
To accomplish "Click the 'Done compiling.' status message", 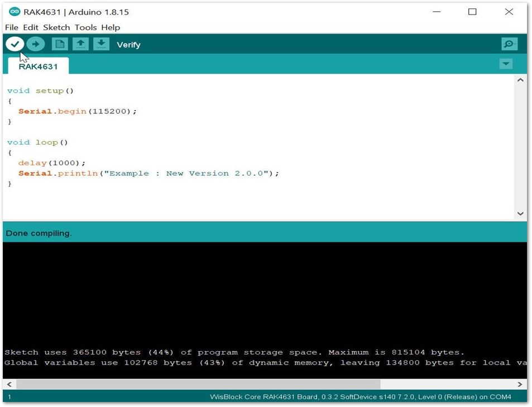I will tap(39, 233).
